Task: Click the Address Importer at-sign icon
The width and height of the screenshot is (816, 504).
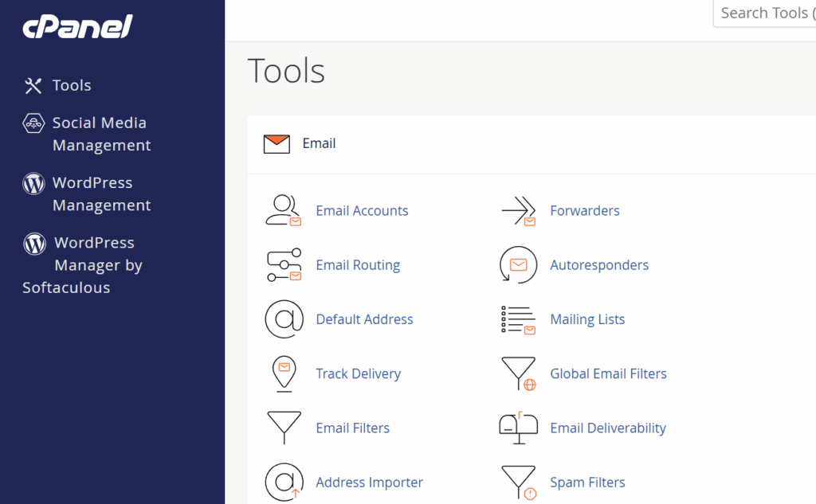Action: coord(284,483)
